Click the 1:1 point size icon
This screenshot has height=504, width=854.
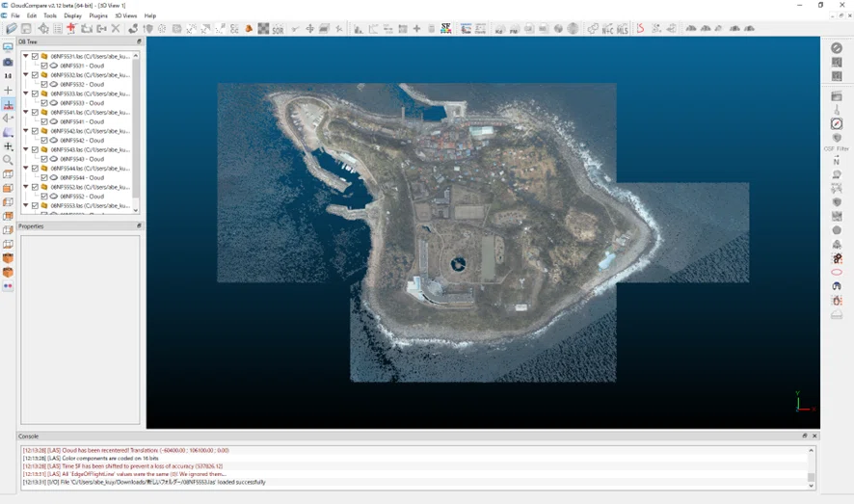tap(8, 76)
